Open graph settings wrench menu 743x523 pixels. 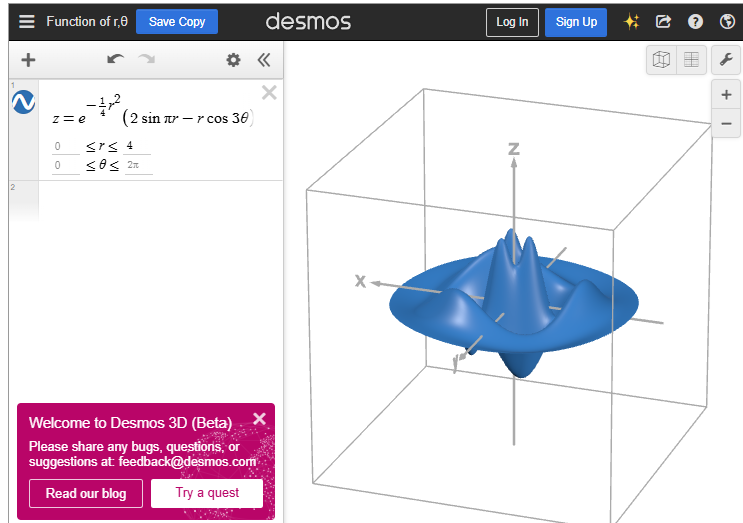click(727, 60)
